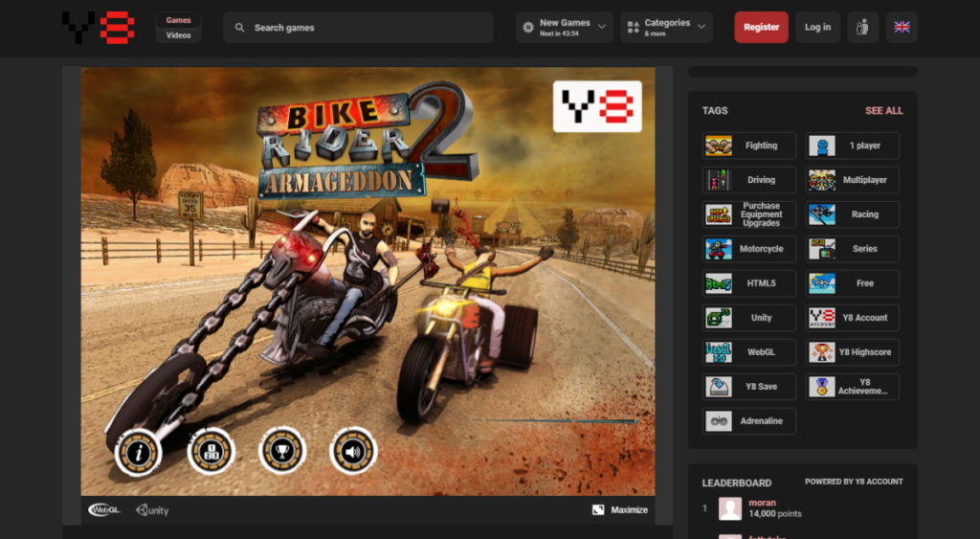
Task: Expand the New Games dropdown
Action: 564,27
